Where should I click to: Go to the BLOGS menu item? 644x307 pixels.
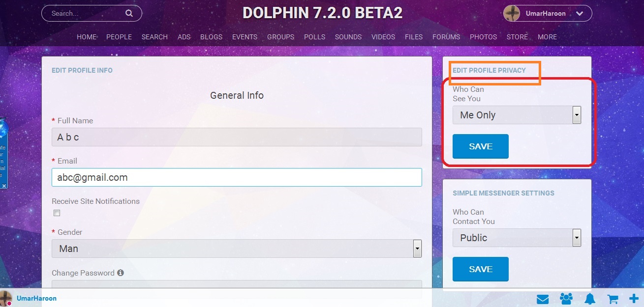211,37
